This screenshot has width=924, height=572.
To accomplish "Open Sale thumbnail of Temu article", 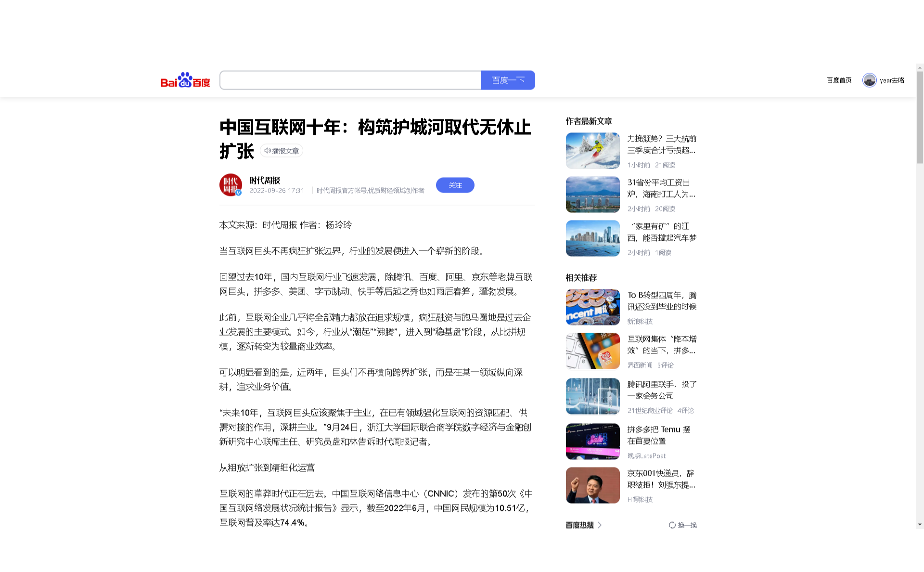I will pos(592,442).
